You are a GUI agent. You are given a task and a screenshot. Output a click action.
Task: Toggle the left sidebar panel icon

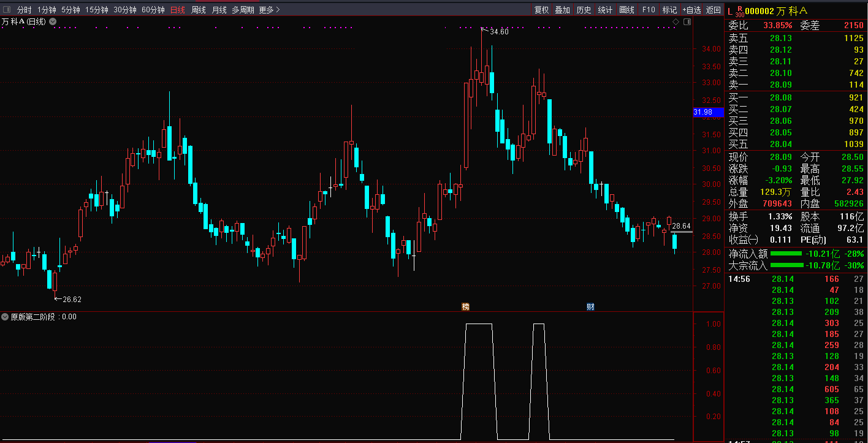[x=7, y=10]
